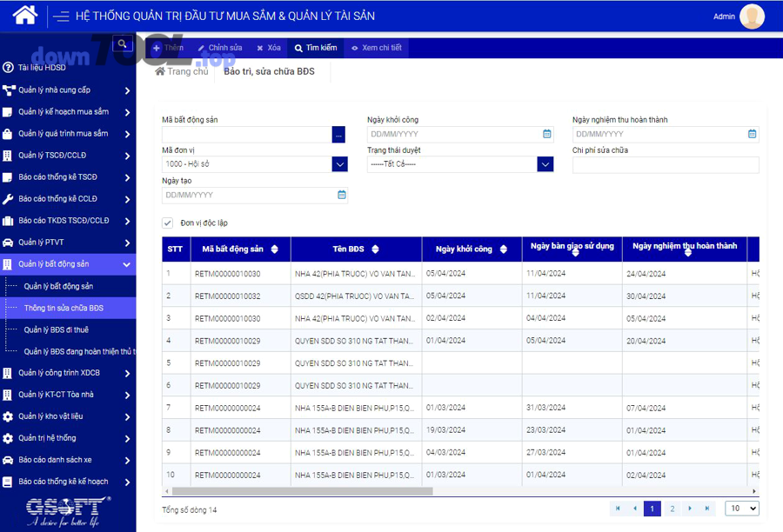This screenshot has width=783, height=532.
Task: Open calendar picker for Ngày nghiệm thu hoàn thành
Action: tap(753, 134)
